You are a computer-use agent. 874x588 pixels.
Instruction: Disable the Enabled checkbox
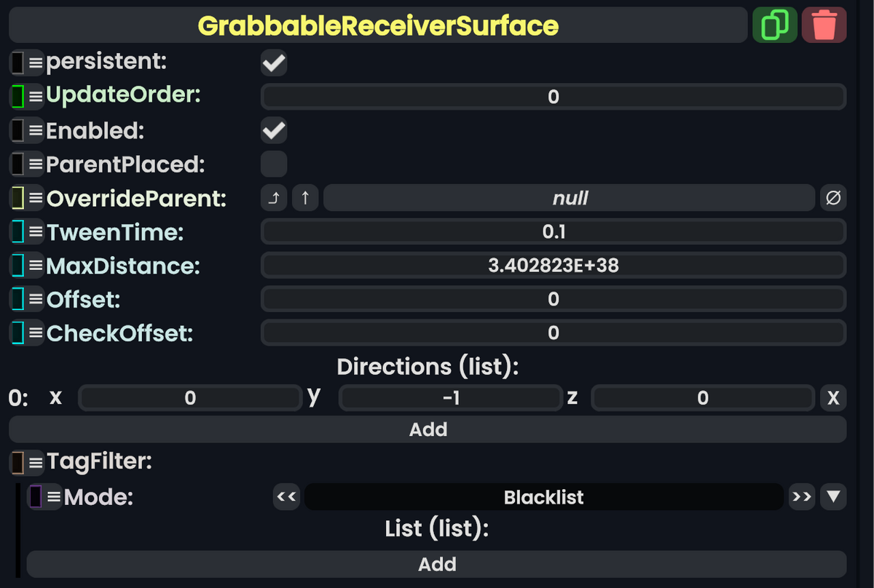point(273,130)
